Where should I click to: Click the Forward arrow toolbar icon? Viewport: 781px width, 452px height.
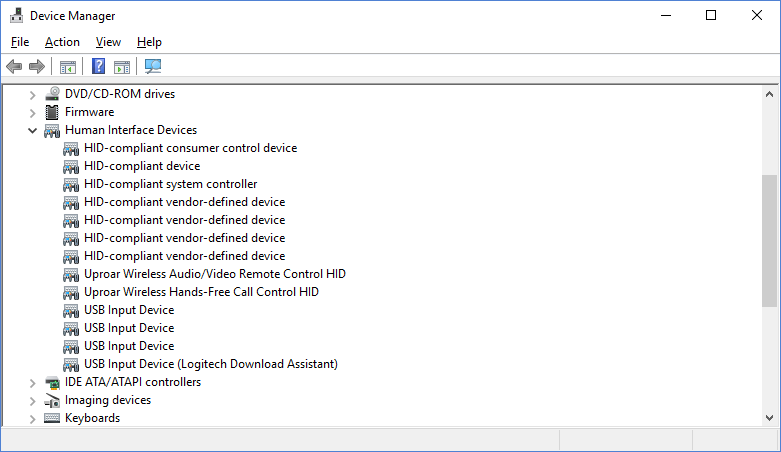tap(37, 66)
